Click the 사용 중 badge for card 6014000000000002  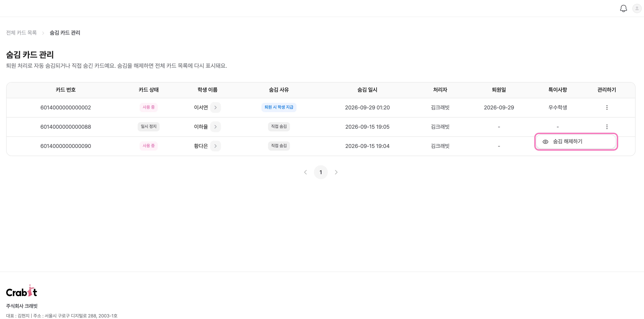tap(148, 107)
